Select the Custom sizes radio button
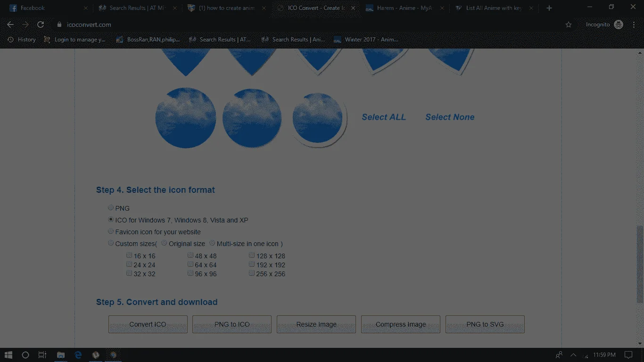 (111, 243)
